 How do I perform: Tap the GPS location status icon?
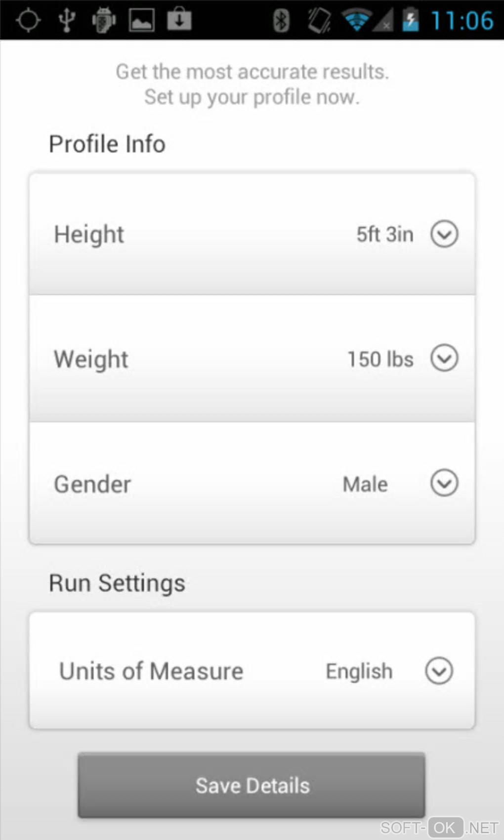(28, 20)
